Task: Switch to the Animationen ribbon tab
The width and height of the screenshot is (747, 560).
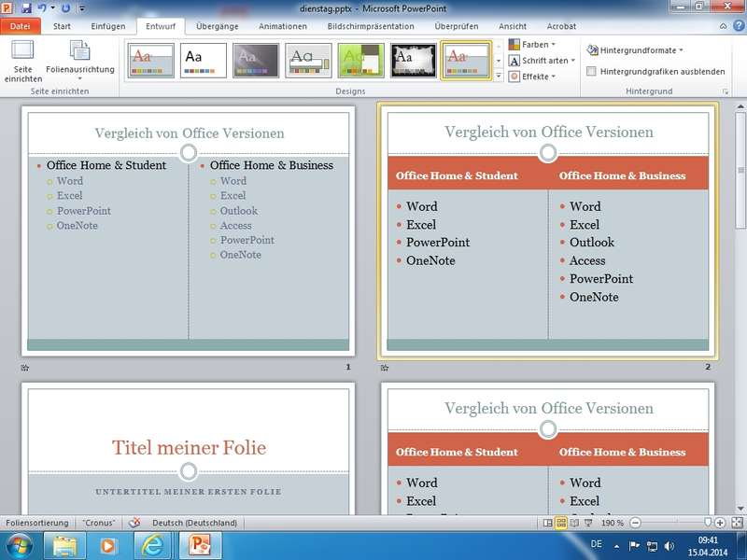Action: (x=283, y=26)
